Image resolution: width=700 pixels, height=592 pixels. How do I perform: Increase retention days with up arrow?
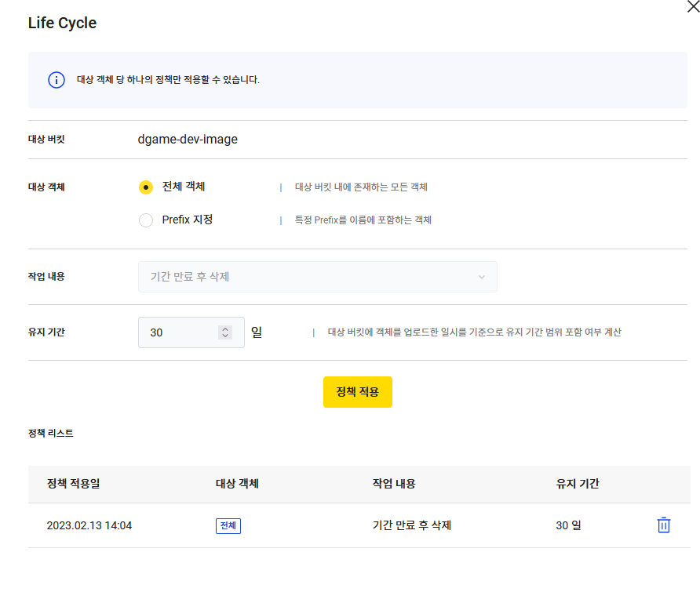pos(225,329)
